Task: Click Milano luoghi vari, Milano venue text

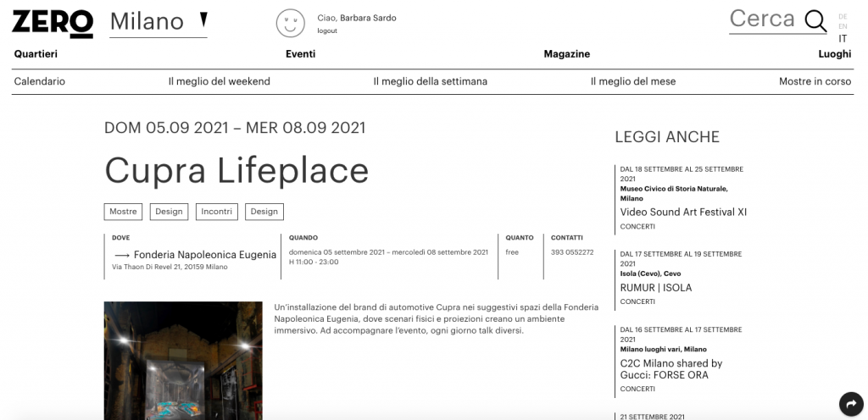Action: coord(663,349)
